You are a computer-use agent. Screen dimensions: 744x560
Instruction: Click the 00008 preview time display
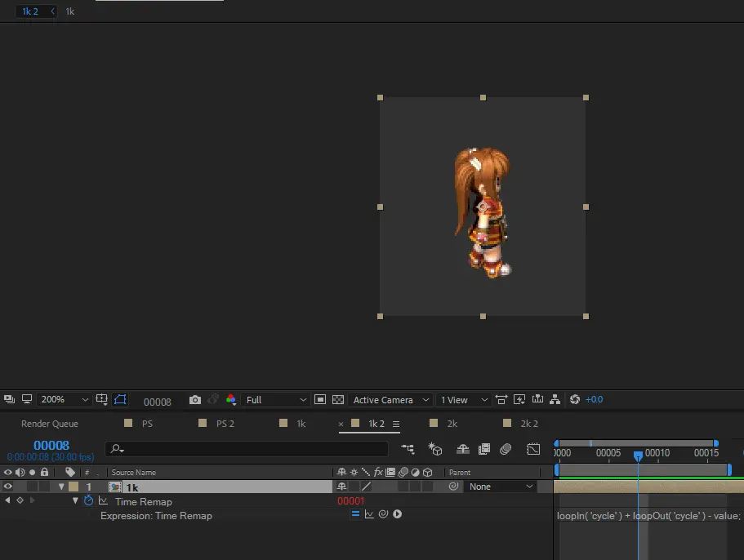[x=157, y=402]
